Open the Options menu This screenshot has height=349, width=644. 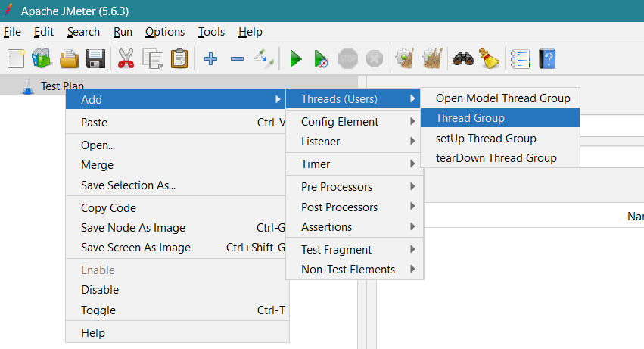[165, 32]
